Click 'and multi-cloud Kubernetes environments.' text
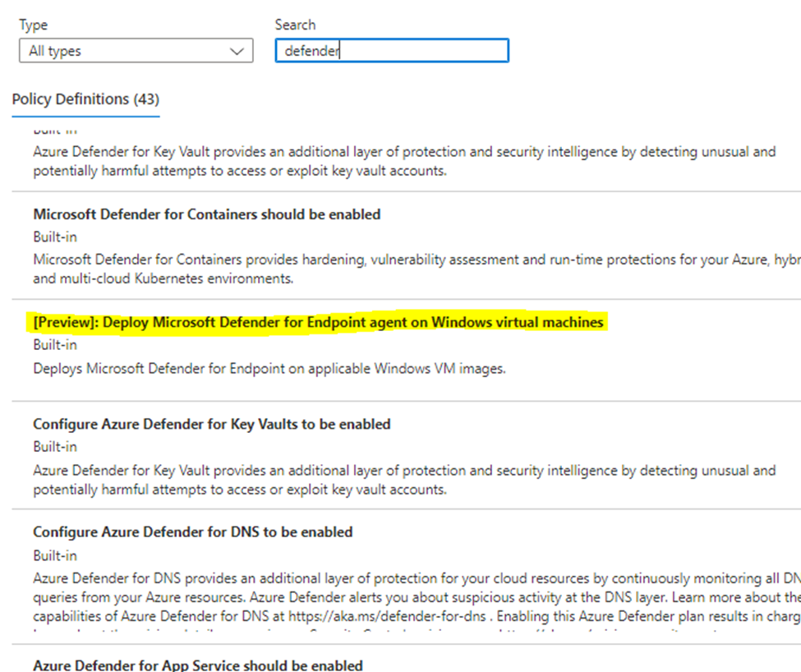The width and height of the screenshot is (801, 672). coord(163,278)
